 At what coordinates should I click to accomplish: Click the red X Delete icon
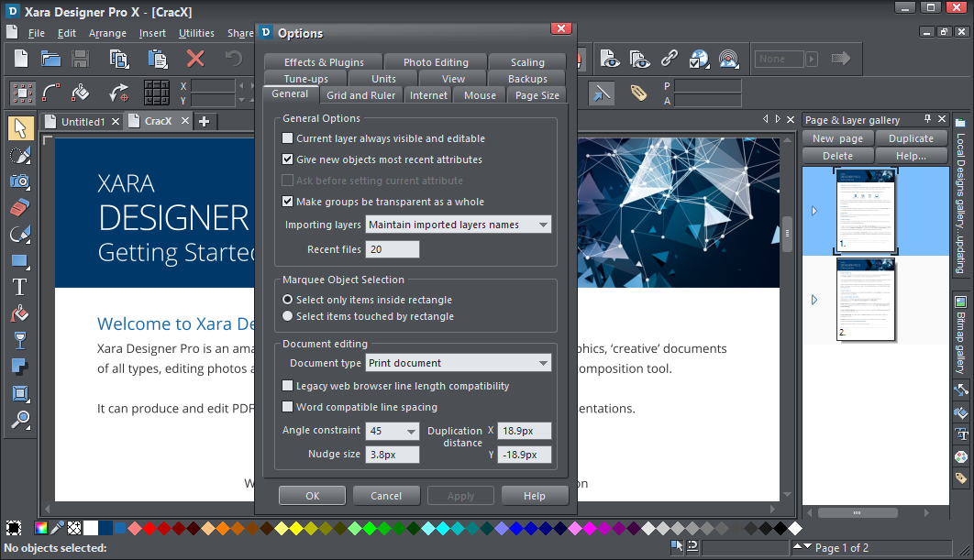(195, 59)
